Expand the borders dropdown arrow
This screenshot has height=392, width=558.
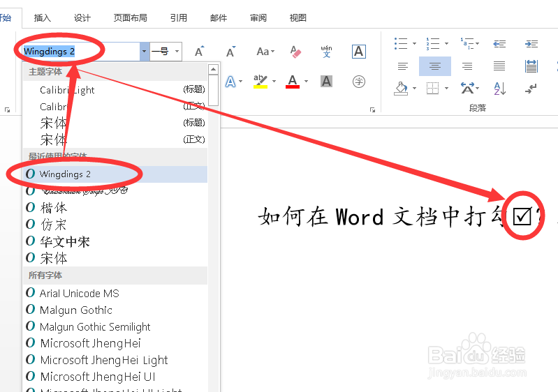(446, 88)
